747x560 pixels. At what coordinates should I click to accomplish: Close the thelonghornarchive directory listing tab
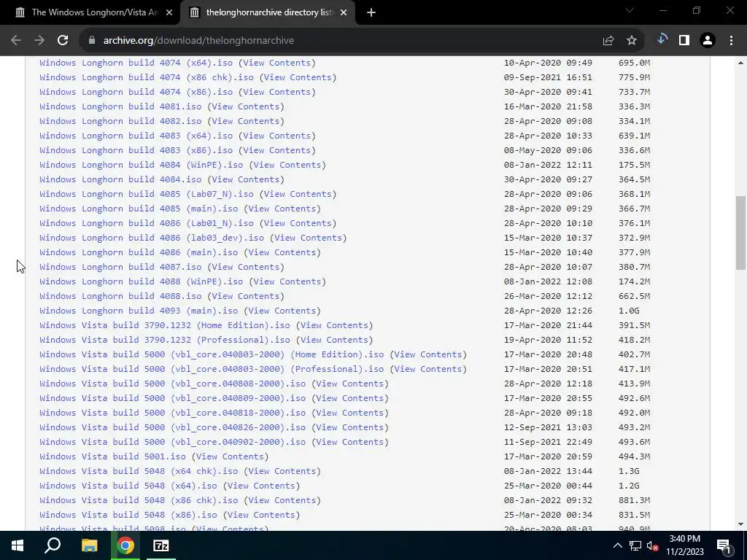coord(344,13)
